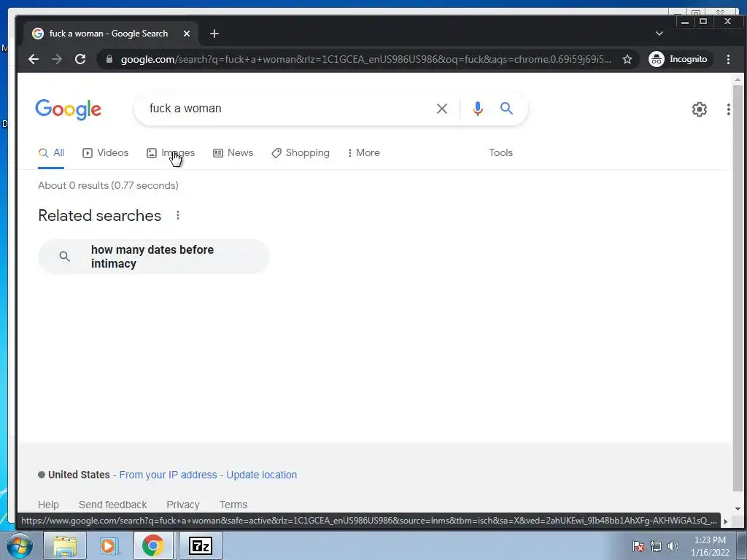Open Related searches three-dot options
The image size is (747, 560).
[x=178, y=215]
